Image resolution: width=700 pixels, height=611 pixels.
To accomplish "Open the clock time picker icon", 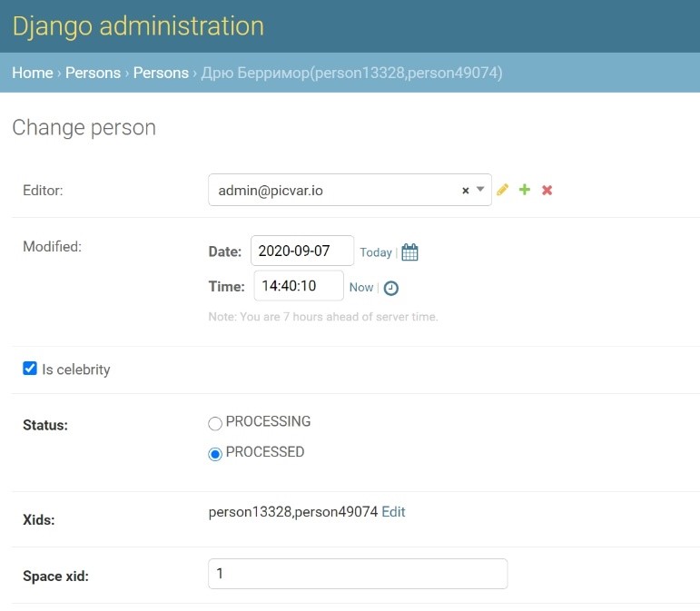I will tap(391, 288).
